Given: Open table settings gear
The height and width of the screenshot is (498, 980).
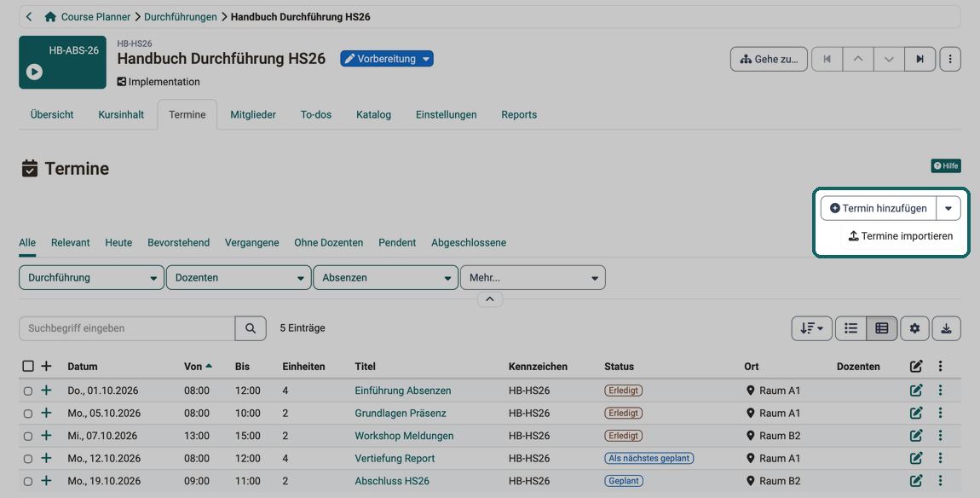Looking at the screenshot, I should point(915,328).
